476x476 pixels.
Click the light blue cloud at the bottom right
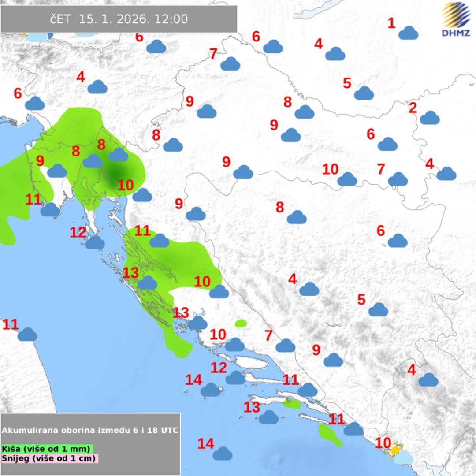coord(403,458)
